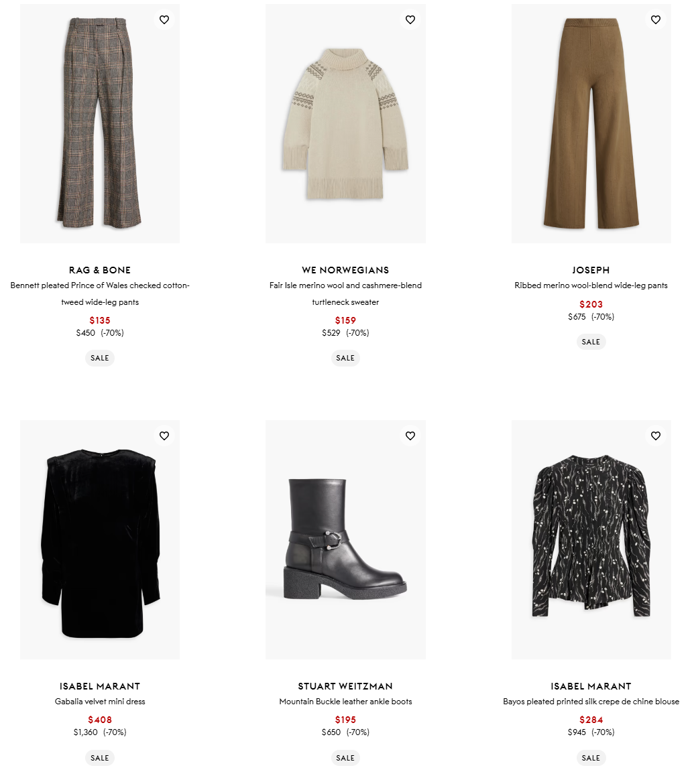692x784 pixels.
Task: Save Isabel Marant velvet dress to wishlist
Action: (x=164, y=436)
